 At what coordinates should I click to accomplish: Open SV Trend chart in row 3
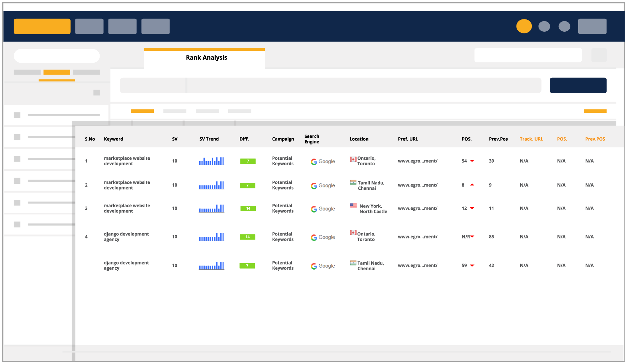click(x=212, y=209)
